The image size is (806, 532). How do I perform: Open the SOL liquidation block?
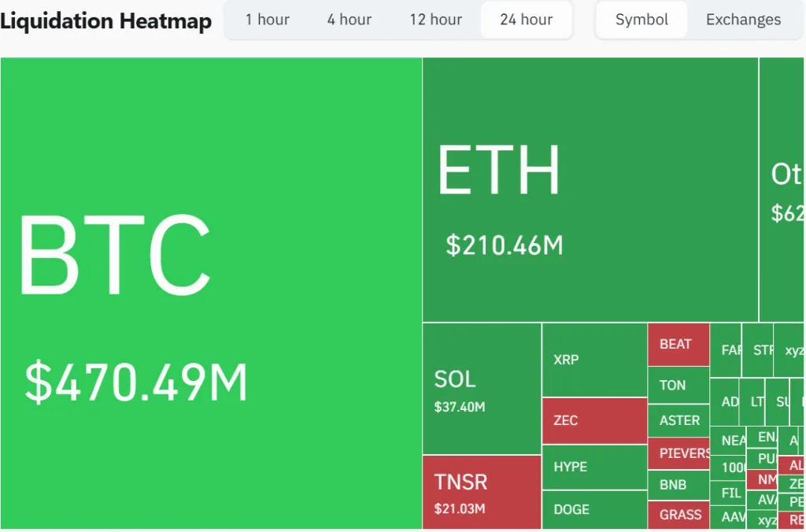[x=480, y=386]
